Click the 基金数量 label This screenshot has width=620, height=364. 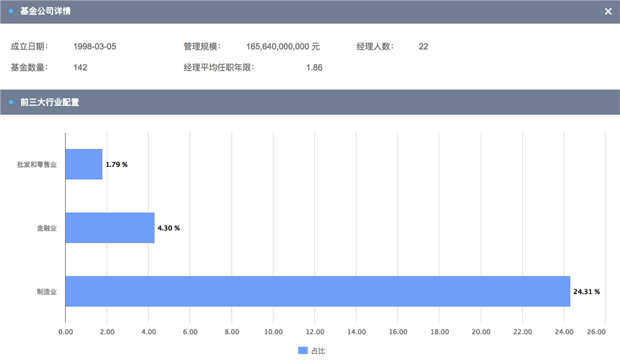click(x=29, y=68)
